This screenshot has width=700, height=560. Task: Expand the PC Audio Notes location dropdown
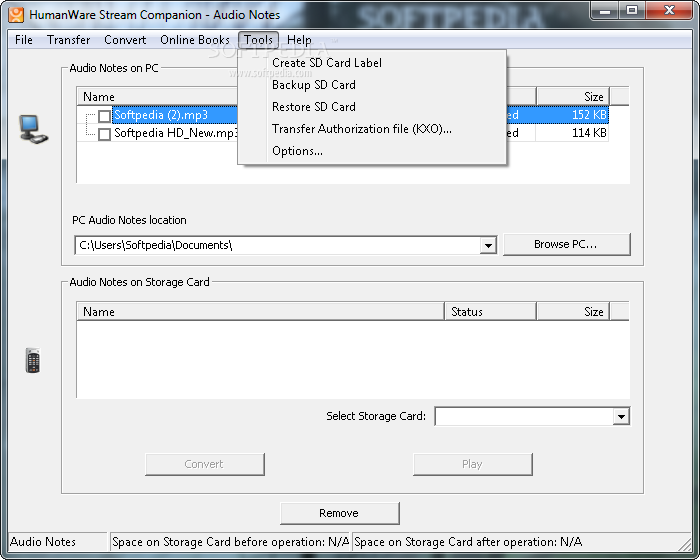tap(488, 245)
